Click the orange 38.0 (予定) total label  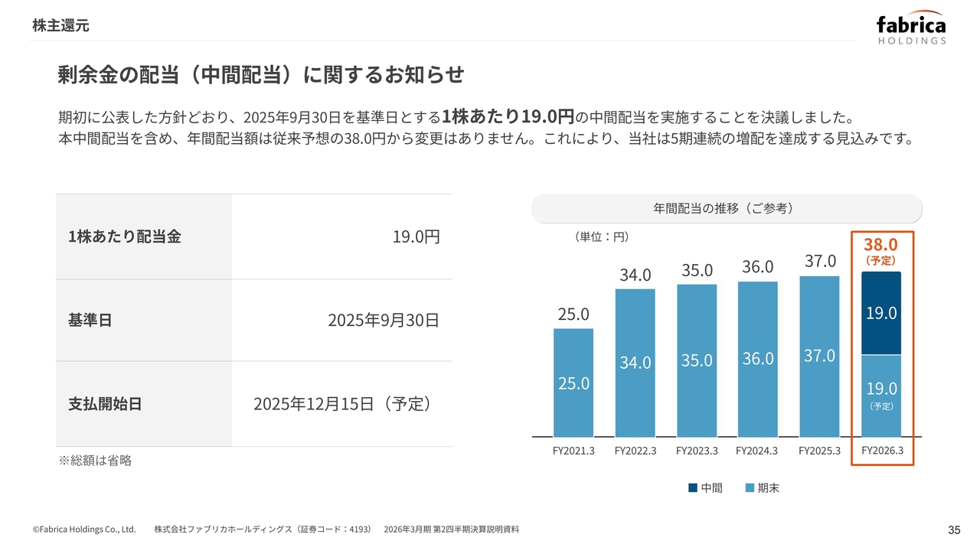pos(880,249)
